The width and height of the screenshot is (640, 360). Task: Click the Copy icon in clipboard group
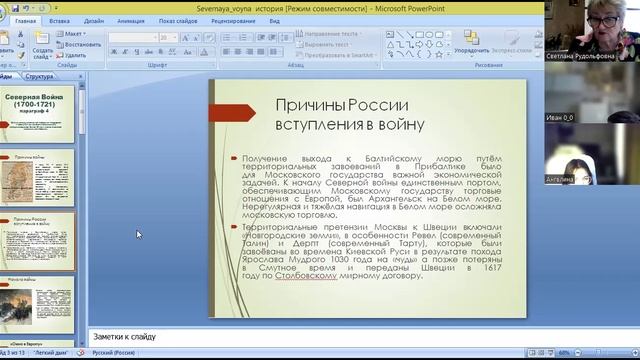click(20, 44)
